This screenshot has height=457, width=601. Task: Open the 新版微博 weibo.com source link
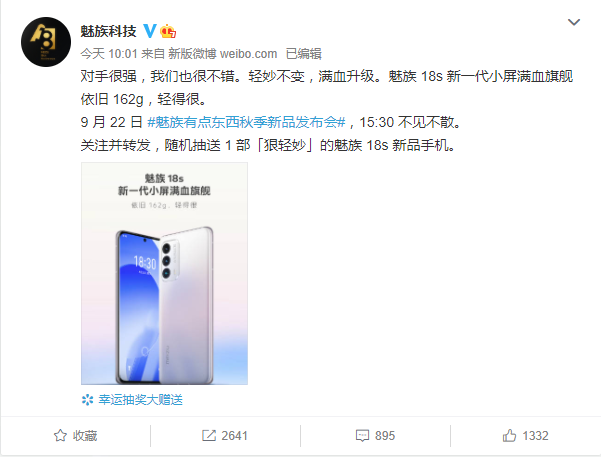223,54
